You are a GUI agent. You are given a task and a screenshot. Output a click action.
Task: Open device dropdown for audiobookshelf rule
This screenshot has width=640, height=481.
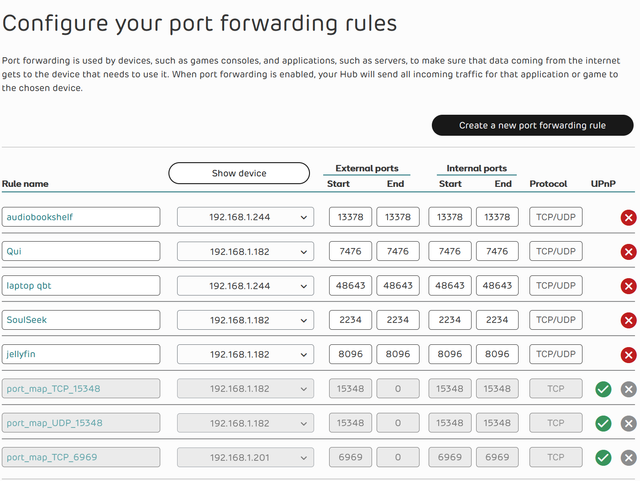coord(245,217)
